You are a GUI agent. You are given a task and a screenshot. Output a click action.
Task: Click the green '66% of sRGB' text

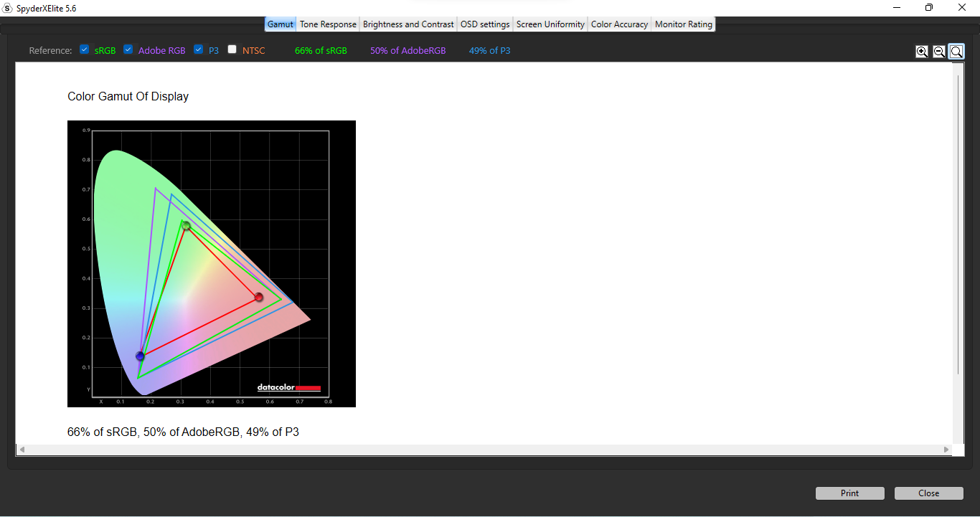click(321, 51)
